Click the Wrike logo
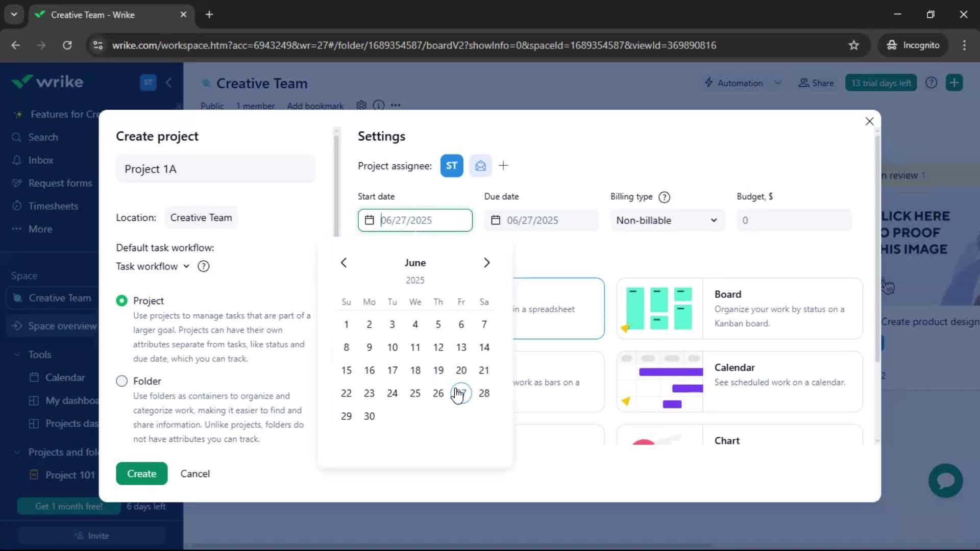980x551 pixels. pyautogui.click(x=47, y=82)
